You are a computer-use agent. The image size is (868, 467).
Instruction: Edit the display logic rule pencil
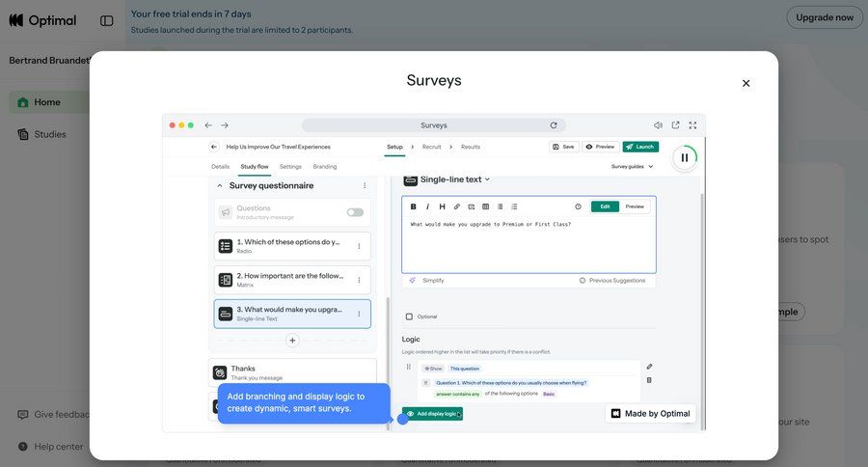(649, 367)
